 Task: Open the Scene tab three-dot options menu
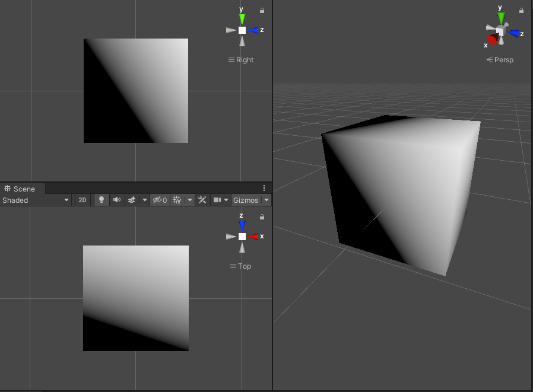(x=264, y=188)
